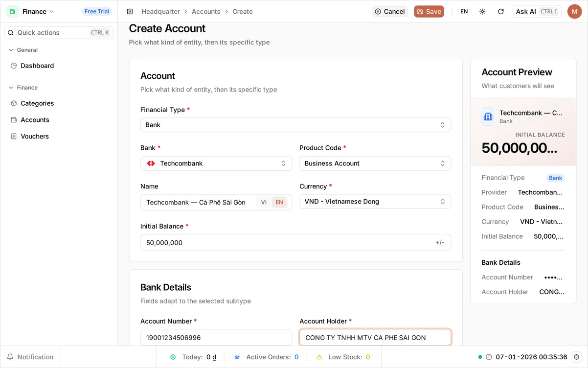588x368 pixels.
Task: Click the Cancel X circle icon
Action: point(378,11)
